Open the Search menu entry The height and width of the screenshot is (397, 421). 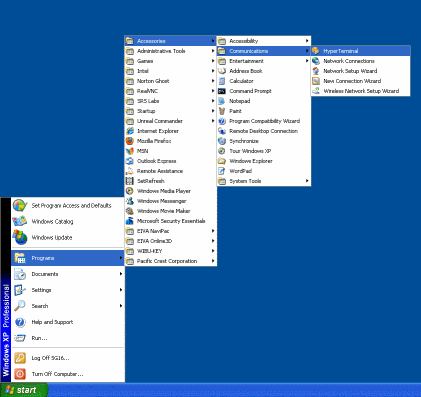68,306
